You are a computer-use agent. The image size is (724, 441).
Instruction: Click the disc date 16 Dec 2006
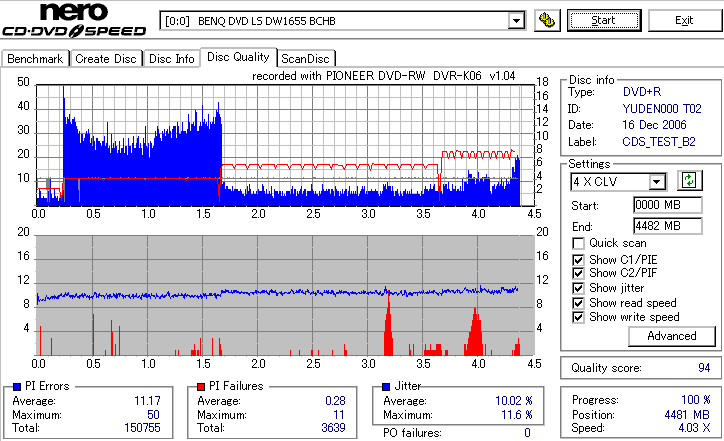(654, 125)
